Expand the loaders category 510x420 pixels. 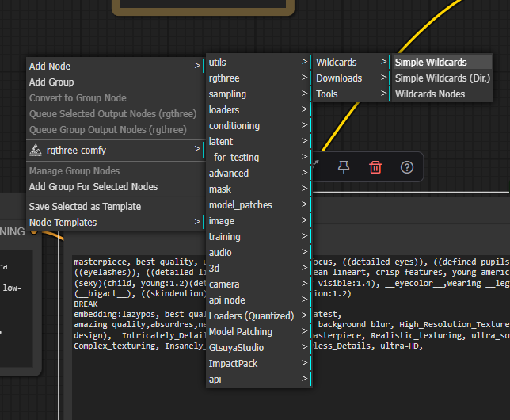(x=259, y=109)
